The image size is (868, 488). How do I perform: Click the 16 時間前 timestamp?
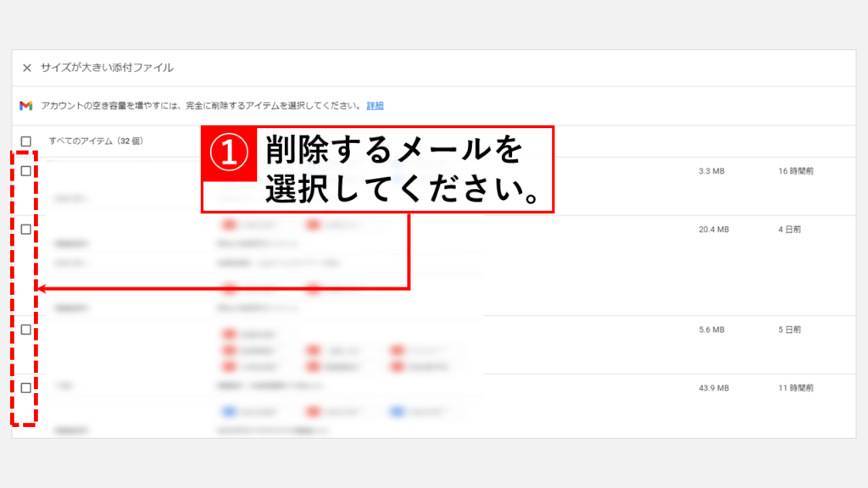tap(795, 171)
